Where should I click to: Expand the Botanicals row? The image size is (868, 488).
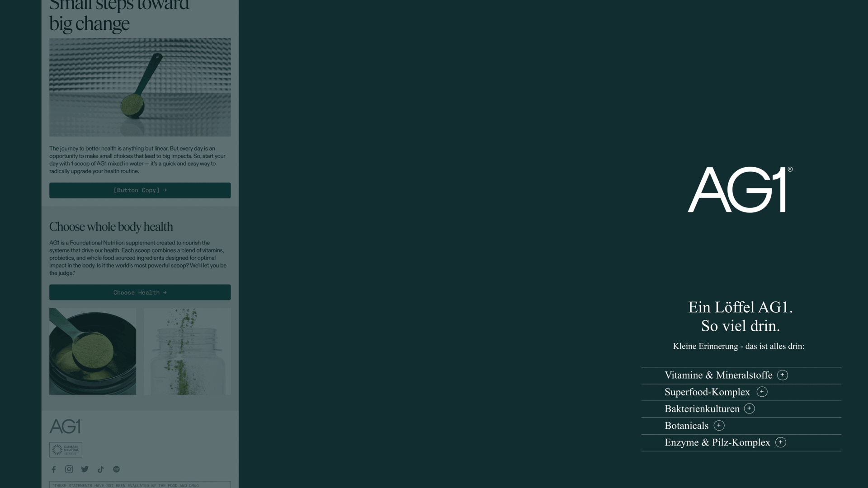[719, 426]
